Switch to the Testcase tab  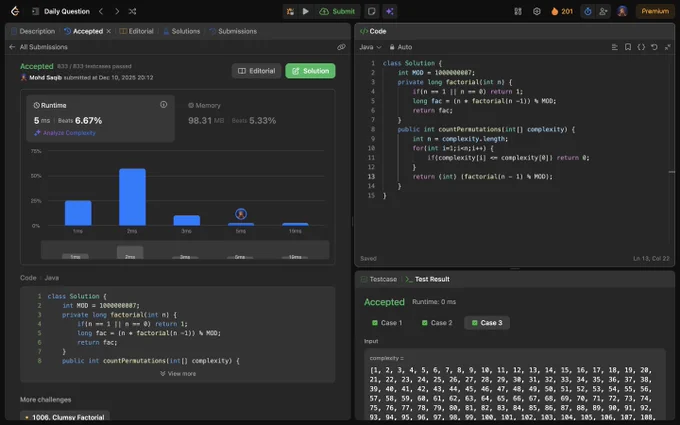(x=379, y=279)
